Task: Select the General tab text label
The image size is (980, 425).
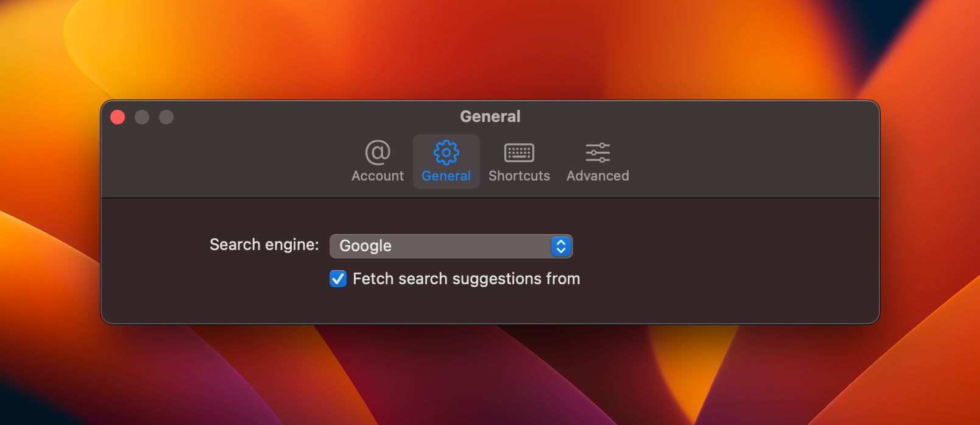Action: [446, 176]
